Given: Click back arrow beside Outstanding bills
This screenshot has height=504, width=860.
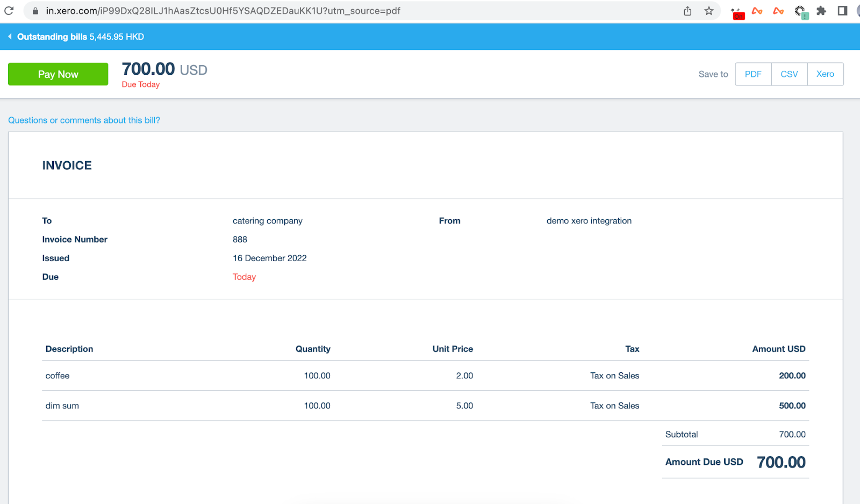Looking at the screenshot, I should click(x=10, y=37).
